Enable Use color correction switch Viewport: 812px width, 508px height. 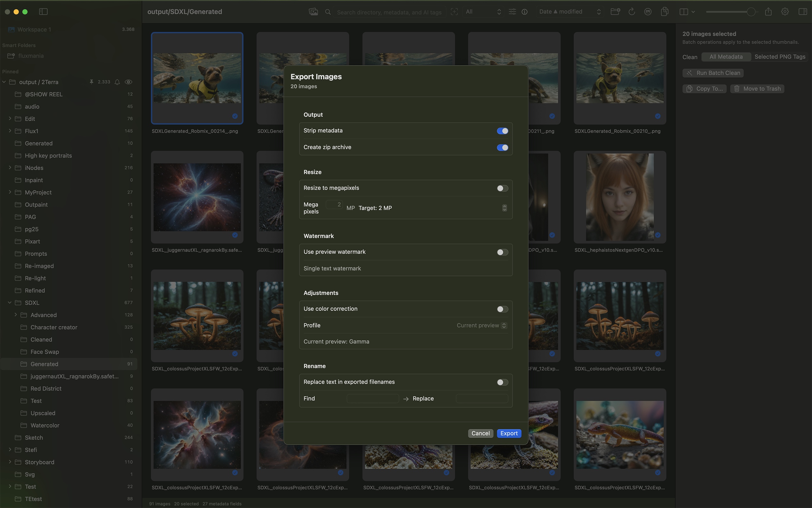click(502, 309)
